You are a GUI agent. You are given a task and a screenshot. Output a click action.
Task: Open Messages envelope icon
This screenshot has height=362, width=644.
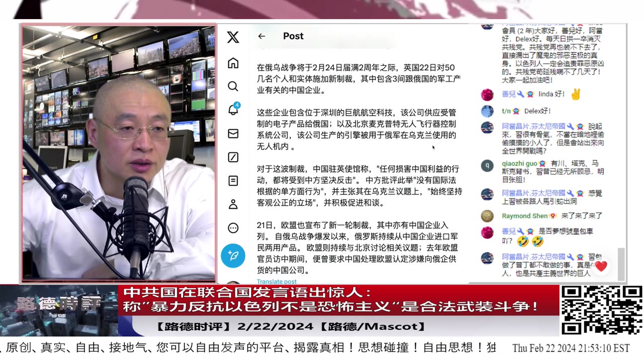[x=233, y=134]
